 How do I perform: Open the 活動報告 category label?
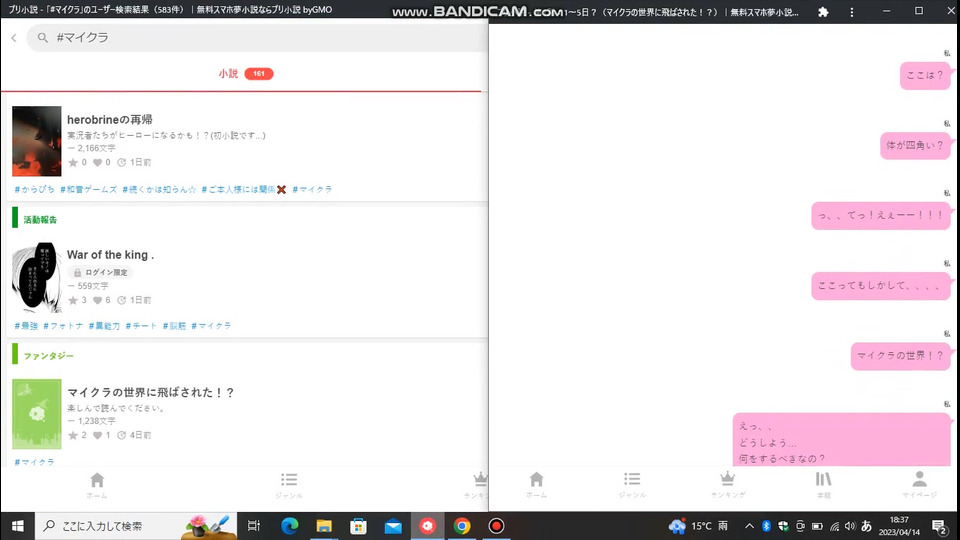click(40, 220)
